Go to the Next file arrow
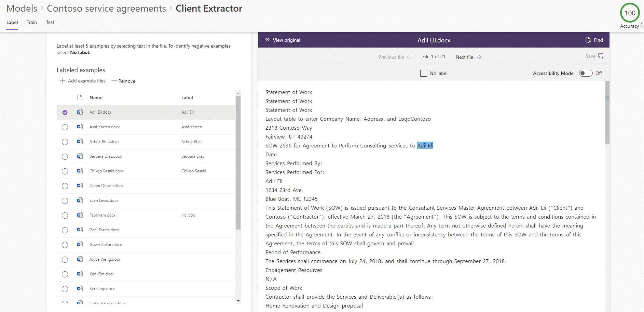Image resolution: width=644 pixels, height=312 pixels. (x=479, y=57)
